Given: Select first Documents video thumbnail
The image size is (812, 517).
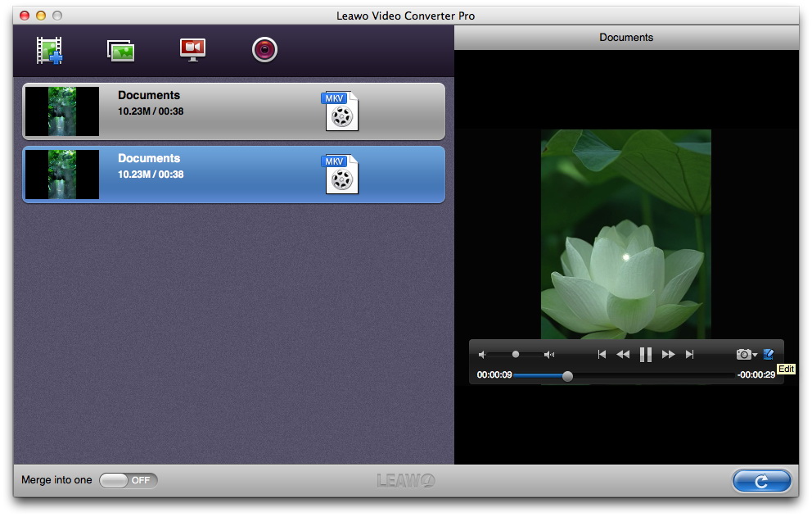Looking at the screenshot, I should click(62, 111).
